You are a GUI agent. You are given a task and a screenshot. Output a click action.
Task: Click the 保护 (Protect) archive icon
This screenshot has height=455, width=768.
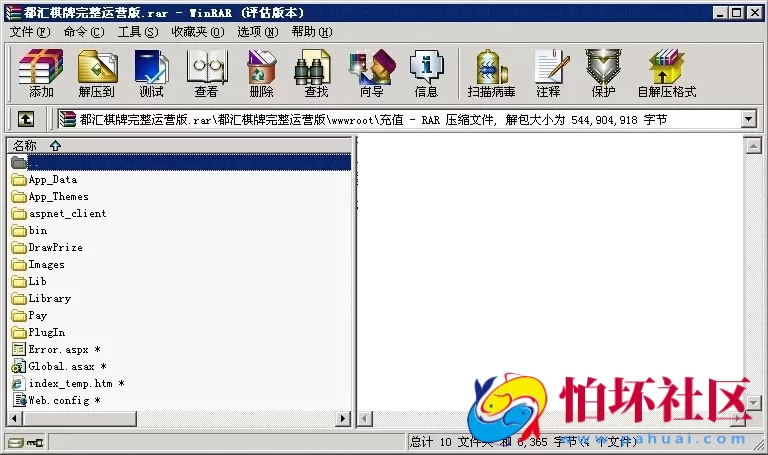tap(603, 73)
